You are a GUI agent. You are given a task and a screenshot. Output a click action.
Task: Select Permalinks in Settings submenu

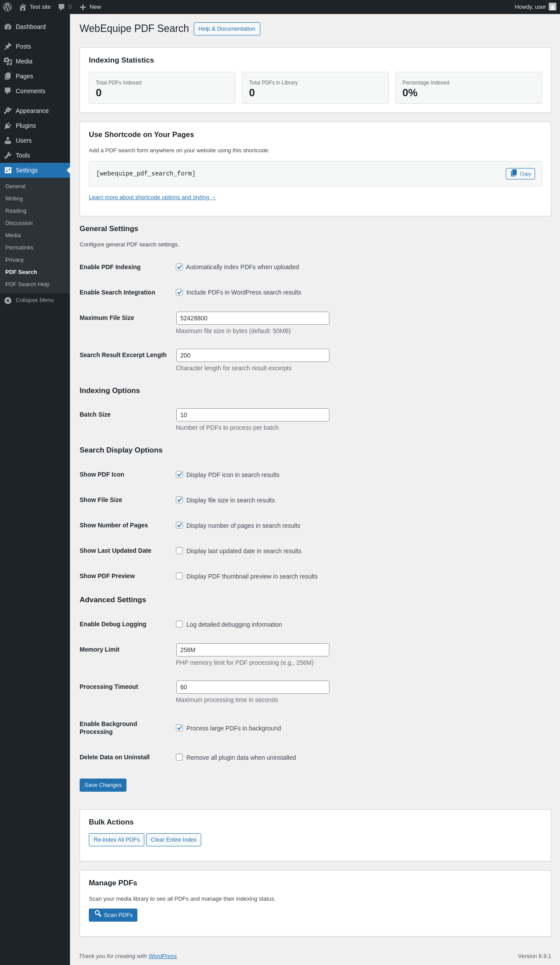19,248
